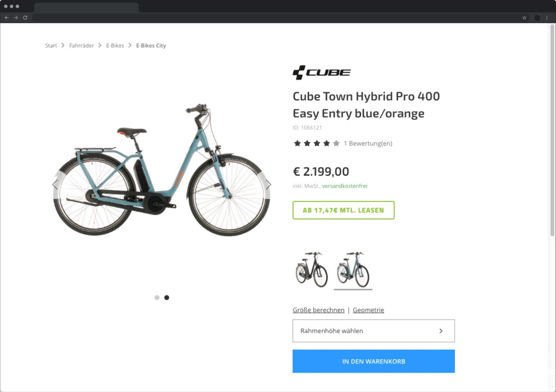
Task: Expand Rahmenhöhe options via chevron arrow
Action: [441, 331]
